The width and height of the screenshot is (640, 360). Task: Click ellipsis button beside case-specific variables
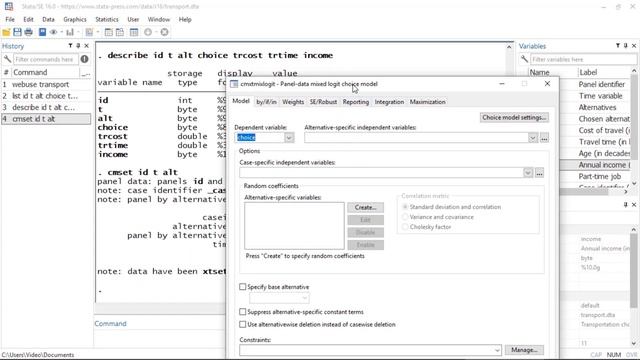539,173
